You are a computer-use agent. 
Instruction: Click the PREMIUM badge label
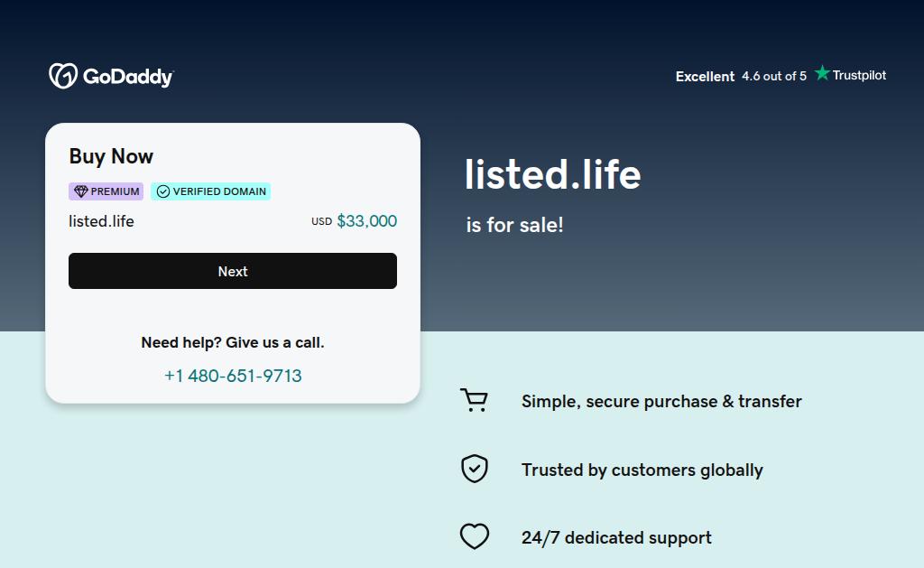click(x=115, y=191)
